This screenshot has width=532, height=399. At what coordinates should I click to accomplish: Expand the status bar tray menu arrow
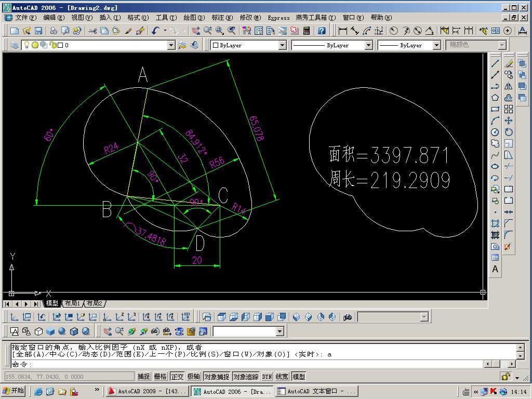tap(517, 377)
